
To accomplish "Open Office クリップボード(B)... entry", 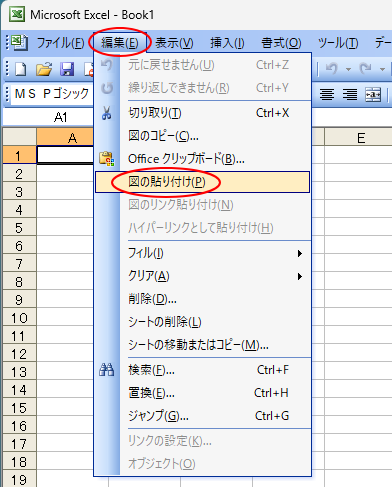I will [202, 159].
